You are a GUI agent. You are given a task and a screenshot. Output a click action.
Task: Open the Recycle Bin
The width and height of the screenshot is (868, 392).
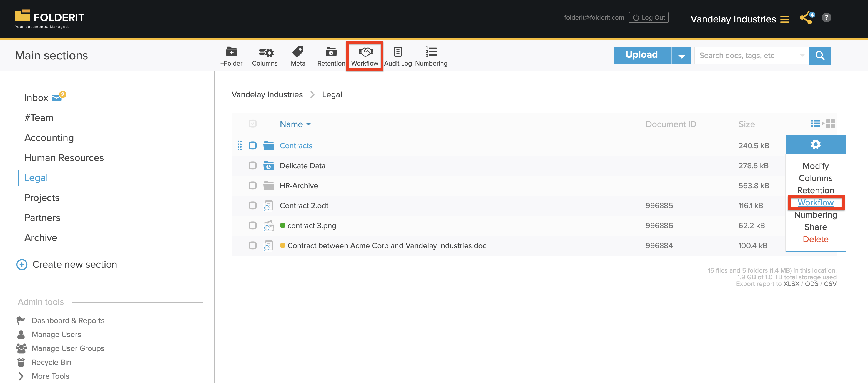pos(51,362)
